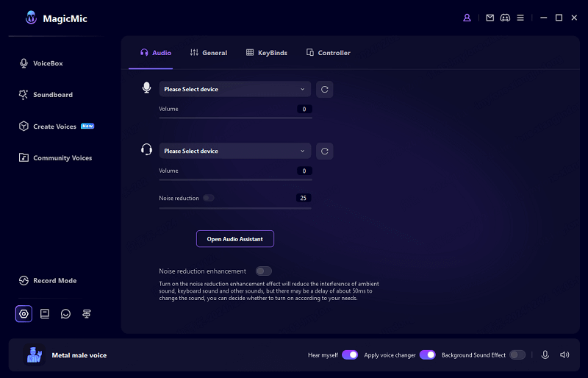Image resolution: width=588 pixels, height=378 pixels.
Task: Open the hamburger main menu
Action: click(x=520, y=18)
